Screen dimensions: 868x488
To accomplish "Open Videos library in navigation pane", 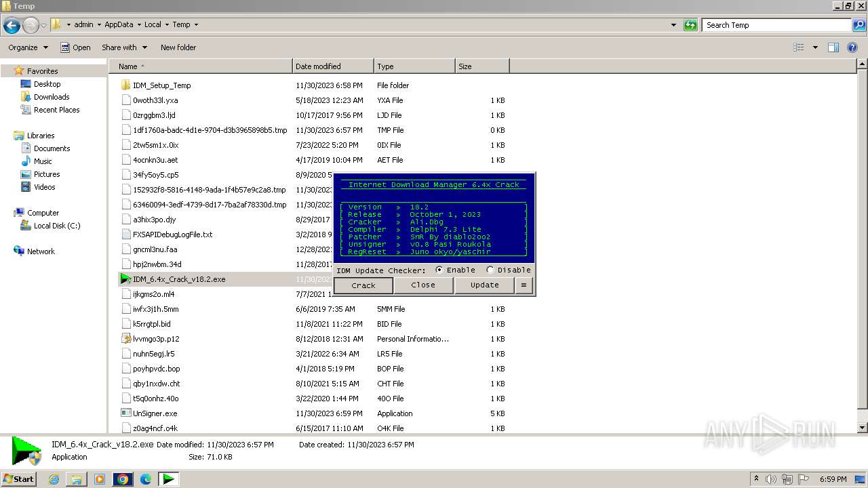I will click(44, 187).
